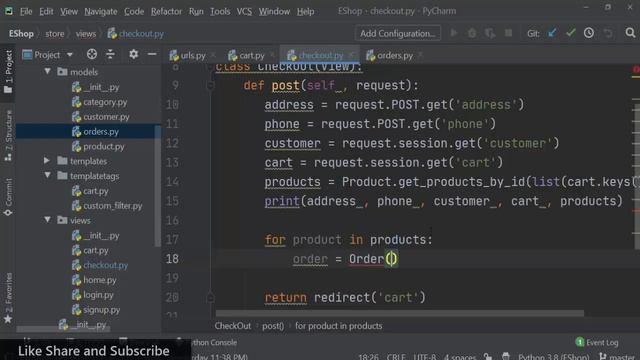Collapse the models folder
The width and height of the screenshot is (640, 360).
pos(48,72)
